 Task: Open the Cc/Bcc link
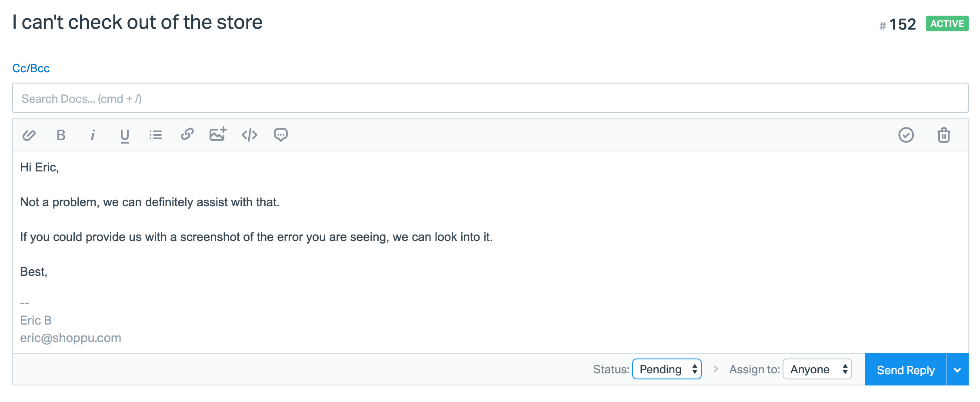click(x=31, y=68)
